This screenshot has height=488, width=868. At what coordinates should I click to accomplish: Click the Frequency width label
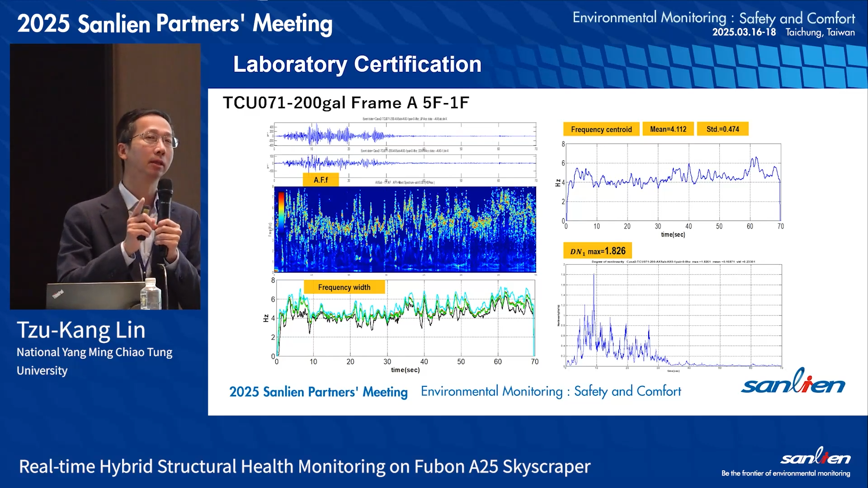(344, 287)
